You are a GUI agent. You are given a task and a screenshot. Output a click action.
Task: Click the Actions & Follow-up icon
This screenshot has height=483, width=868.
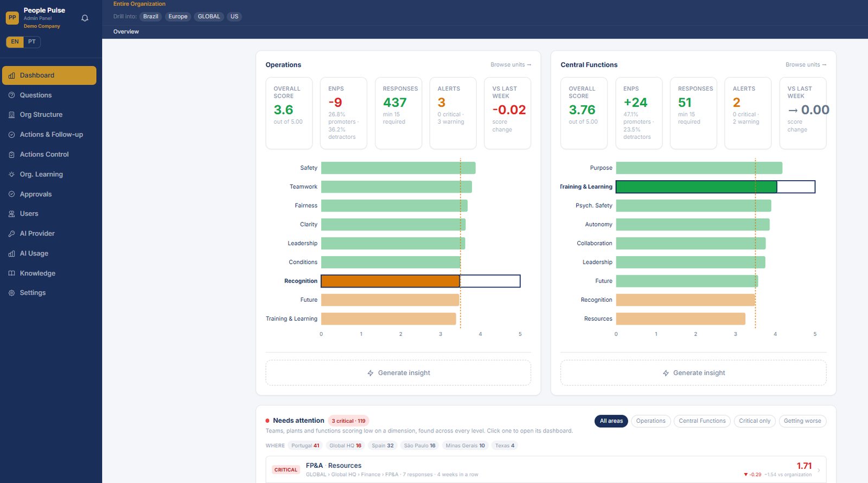click(x=11, y=135)
